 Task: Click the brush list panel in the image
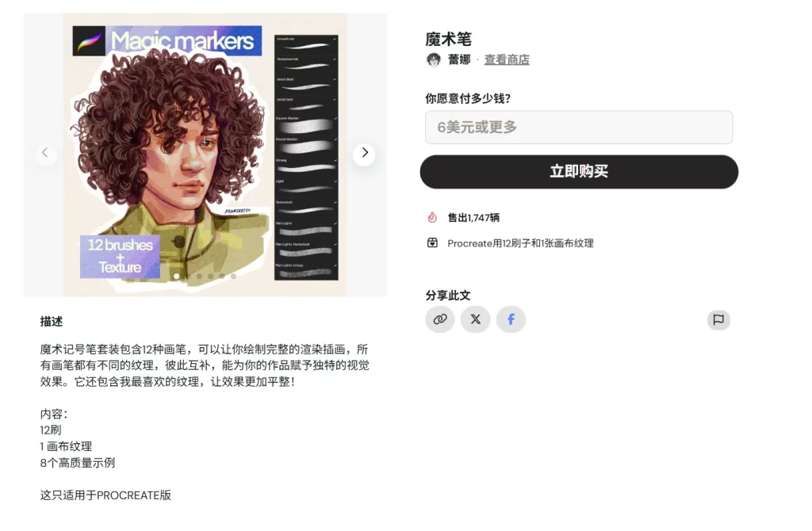coord(306,158)
